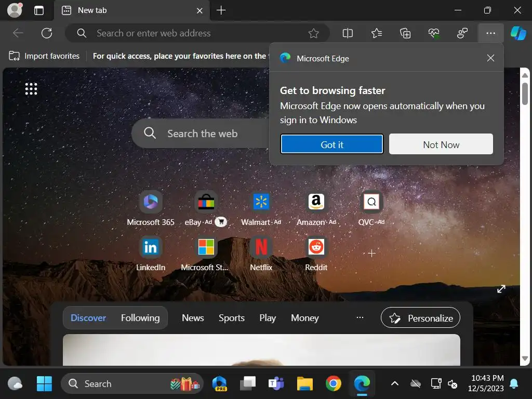The image size is (532, 399).
Task: Open the Edge profile avatar
Action: (x=15, y=10)
